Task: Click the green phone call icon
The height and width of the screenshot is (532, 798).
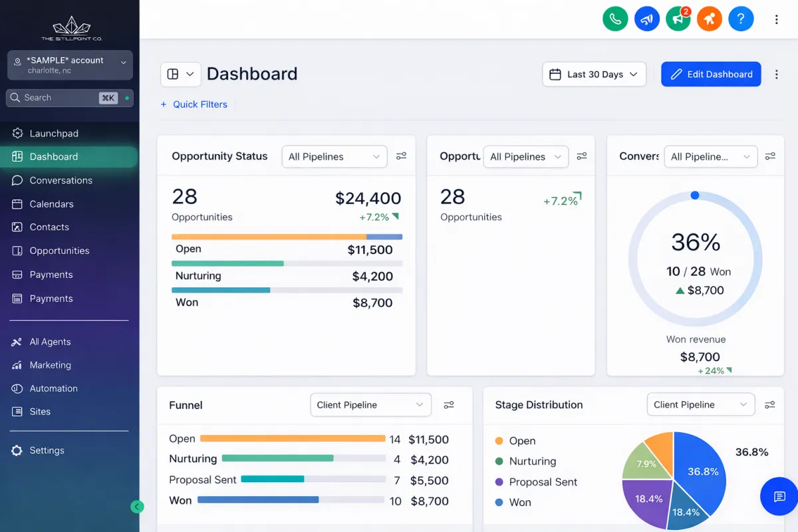Action: tap(615, 19)
